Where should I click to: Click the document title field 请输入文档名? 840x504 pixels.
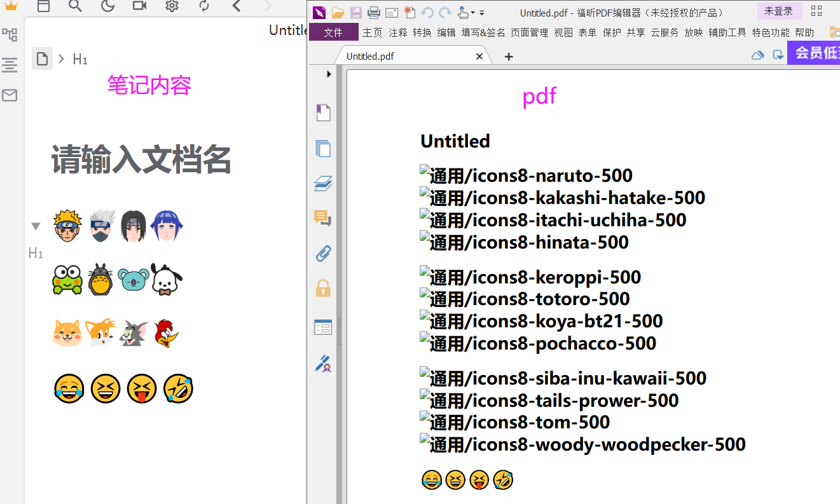coord(141,160)
